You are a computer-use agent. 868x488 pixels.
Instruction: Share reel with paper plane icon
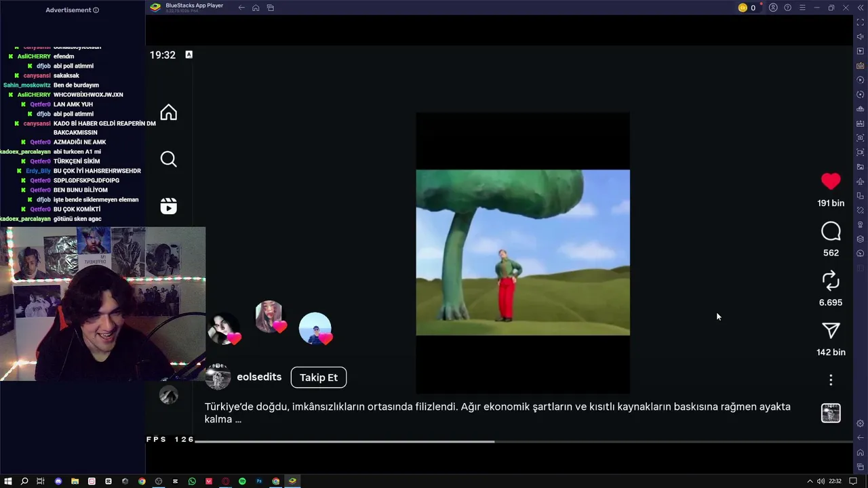[831, 330]
